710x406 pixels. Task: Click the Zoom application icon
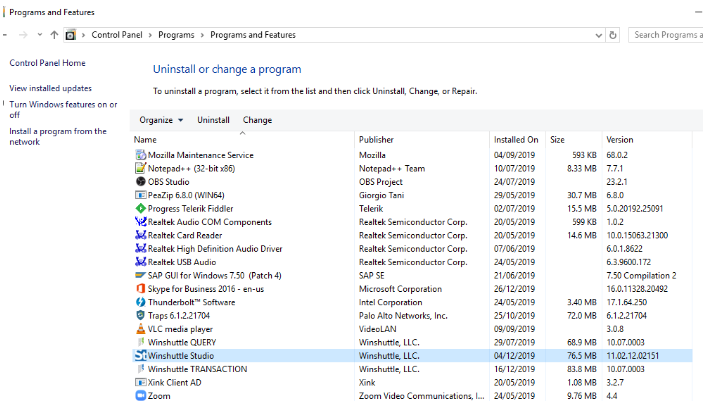coord(140,395)
